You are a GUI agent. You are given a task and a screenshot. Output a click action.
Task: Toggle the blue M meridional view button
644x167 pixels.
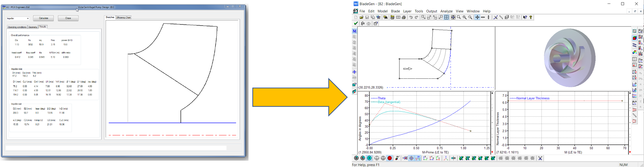point(355,31)
